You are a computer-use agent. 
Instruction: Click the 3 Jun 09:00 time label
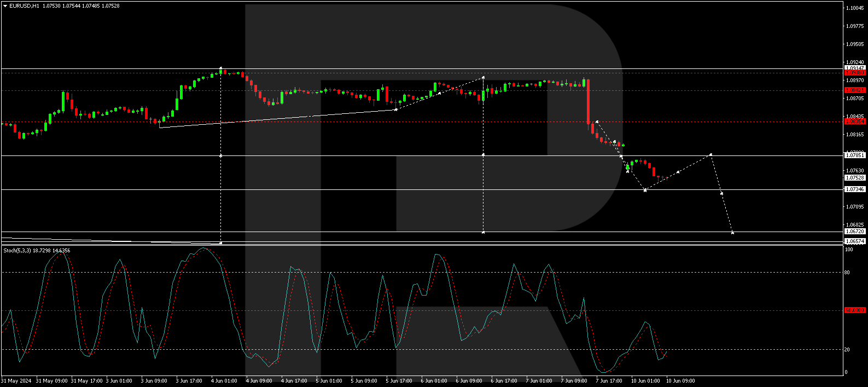(x=154, y=381)
